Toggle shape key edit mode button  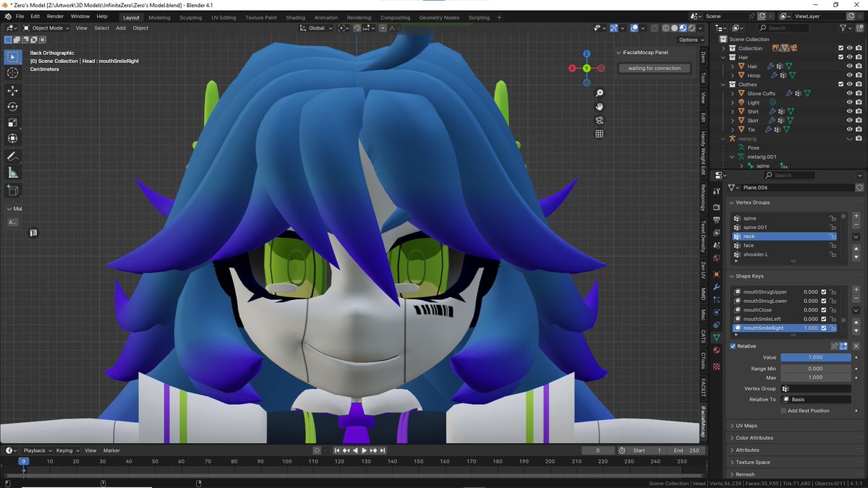(x=843, y=346)
